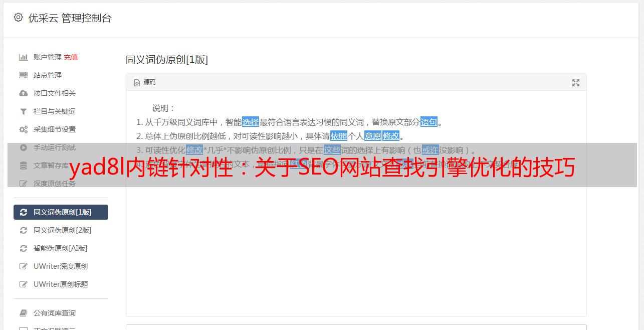Viewport: 644px width, 330px height.
Task: Toggle fullscreen with the expand icon in editor
Action: (x=576, y=83)
